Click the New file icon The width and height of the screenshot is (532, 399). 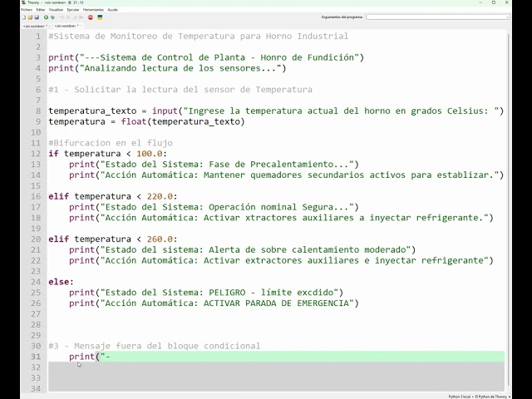point(24,17)
